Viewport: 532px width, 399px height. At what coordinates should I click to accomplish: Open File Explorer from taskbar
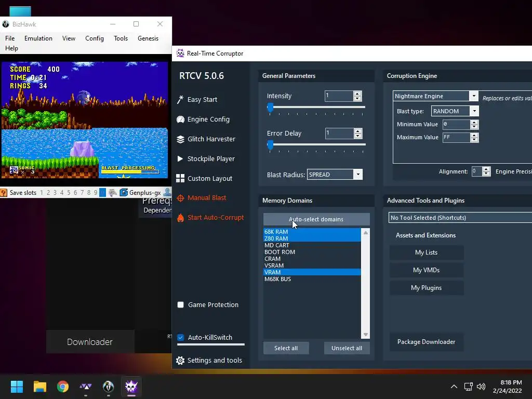pos(39,387)
